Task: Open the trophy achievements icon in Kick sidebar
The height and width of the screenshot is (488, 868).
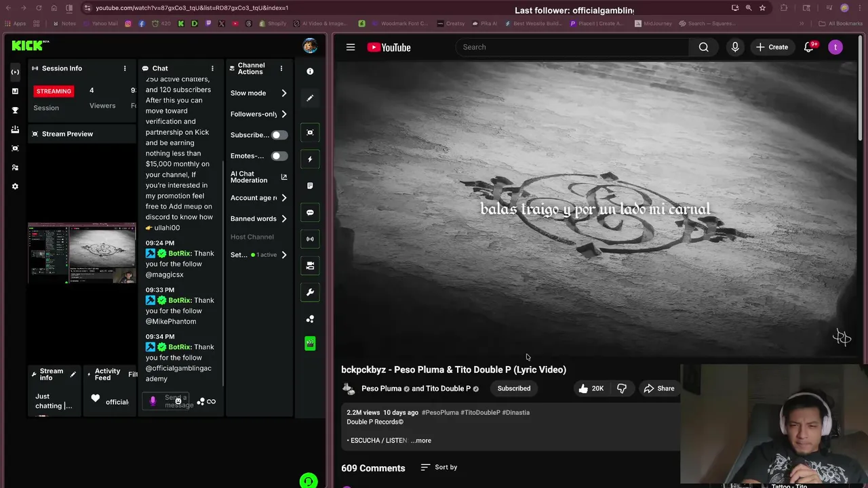Action: (15, 110)
